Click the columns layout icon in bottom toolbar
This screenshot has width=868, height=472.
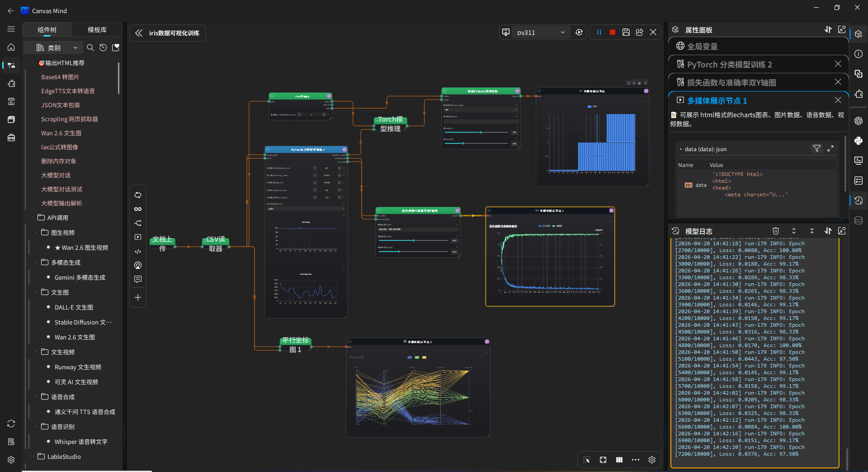(x=619, y=460)
